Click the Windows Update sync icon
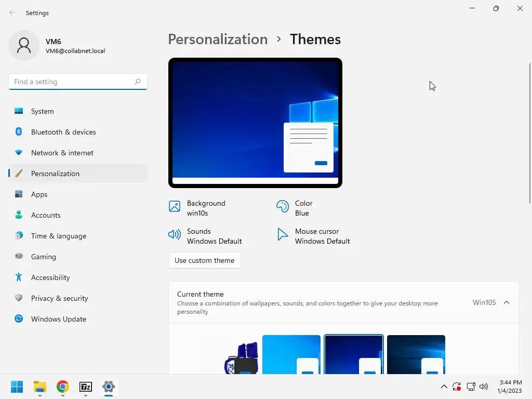The height and width of the screenshot is (399, 532). pyautogui.click(x=19, y=318)
